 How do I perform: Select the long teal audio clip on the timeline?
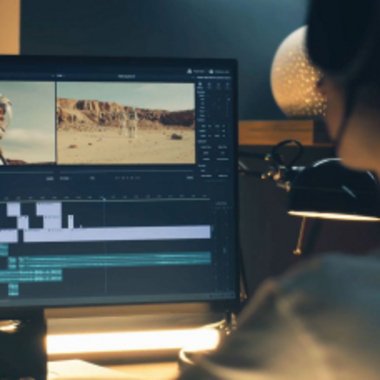click(x=114, y=260)
